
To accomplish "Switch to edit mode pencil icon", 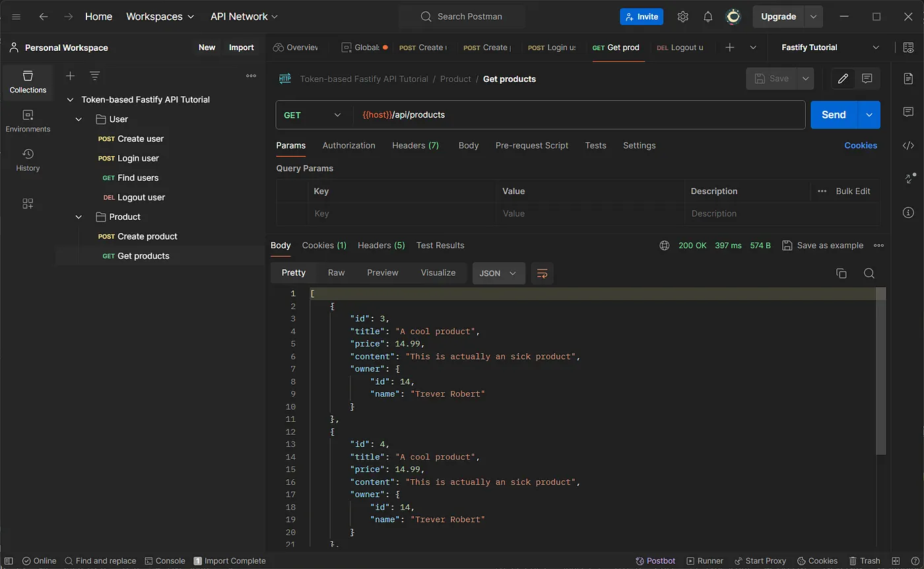I will 843,79.
